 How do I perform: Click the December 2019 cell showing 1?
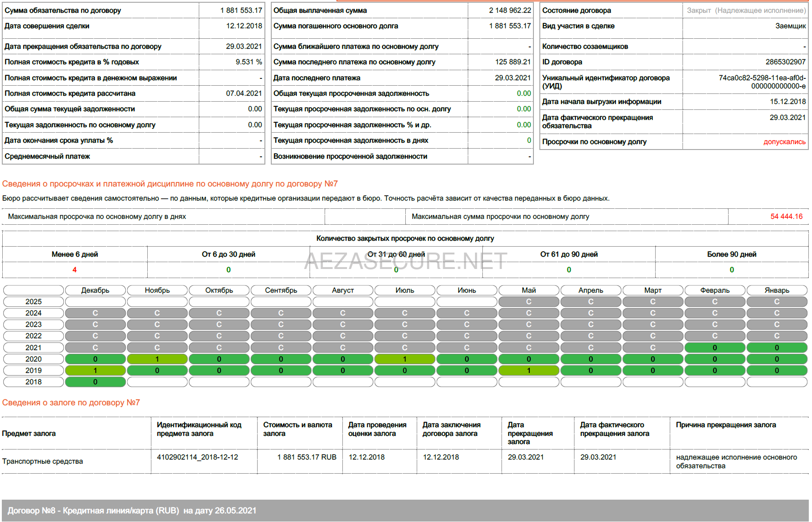click(x=95, y=371)
